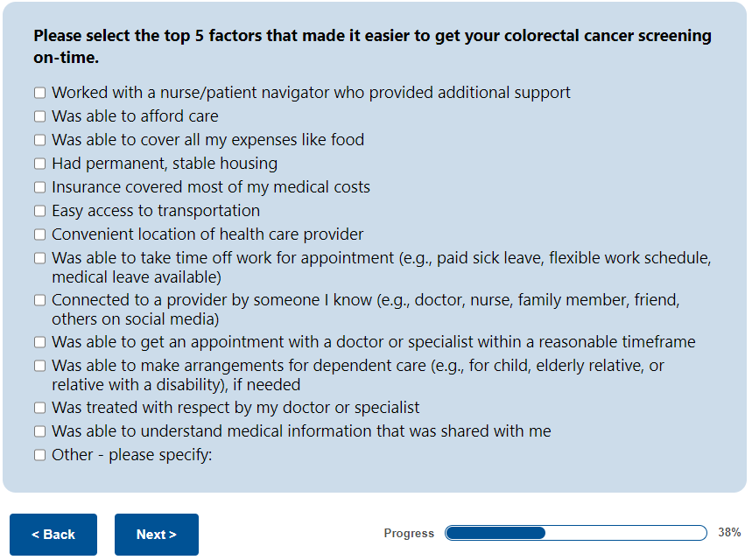This screenshot has height=560, width=752.
Task: Check the appointment within reasonable timeframe option
Action: (x=39, y=342)
